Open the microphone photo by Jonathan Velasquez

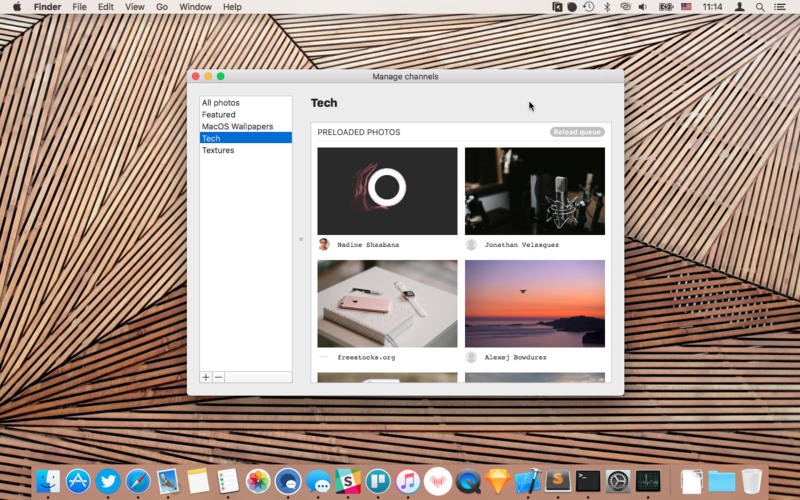[x=535, y=191]
